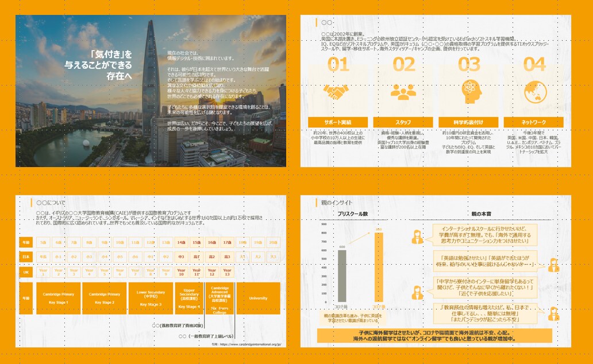593x364 pixels.
Task: Click the 親のインサイト slide title
Action: [x=337, y=203]
